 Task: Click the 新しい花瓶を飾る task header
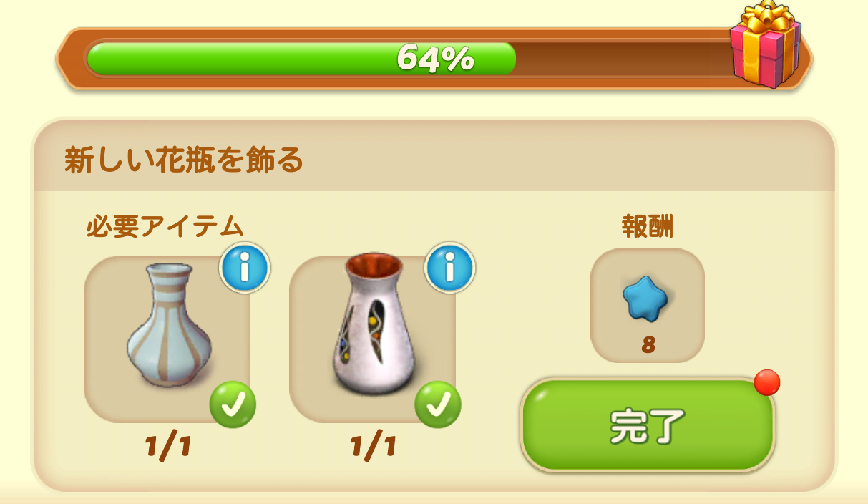pyautogui.click(x=184, y=160)
